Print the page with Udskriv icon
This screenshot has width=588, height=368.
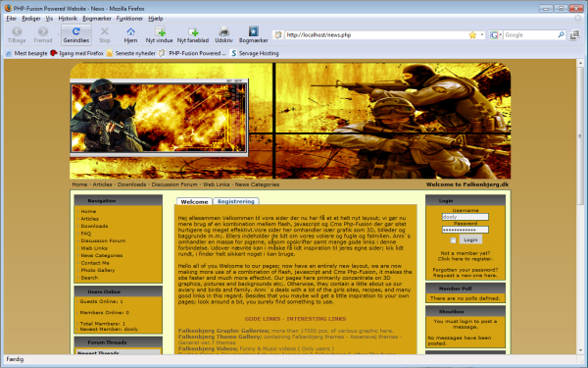(223, 34)
